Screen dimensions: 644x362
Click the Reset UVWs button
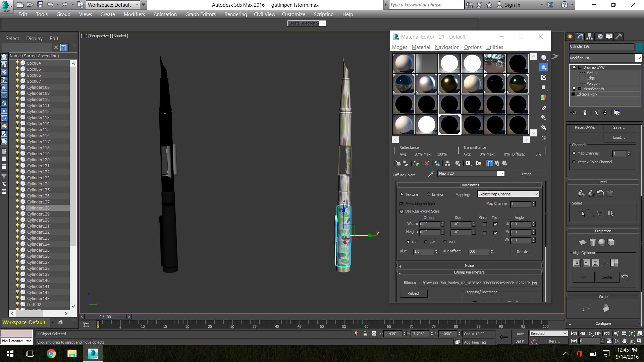(585, 127)
